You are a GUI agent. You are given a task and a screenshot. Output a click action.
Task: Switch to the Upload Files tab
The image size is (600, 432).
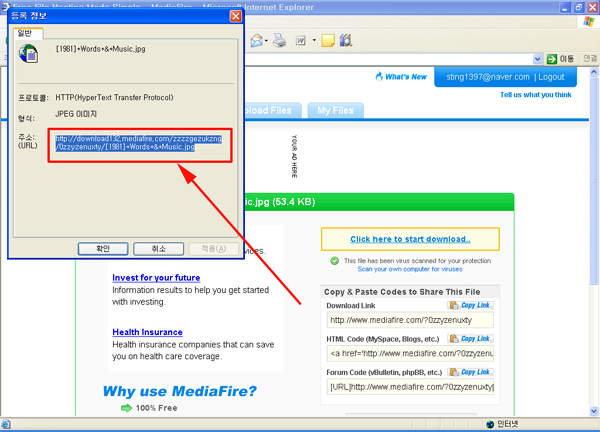coord(273,111)
